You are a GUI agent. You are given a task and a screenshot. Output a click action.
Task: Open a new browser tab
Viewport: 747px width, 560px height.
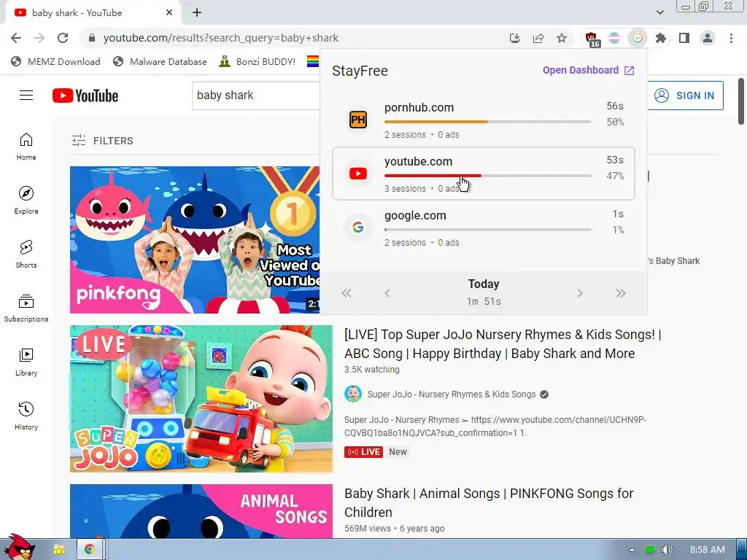coord(197,13)
